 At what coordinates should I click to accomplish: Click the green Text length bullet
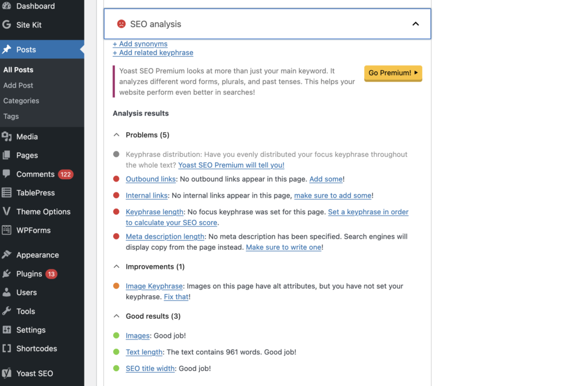116,352
